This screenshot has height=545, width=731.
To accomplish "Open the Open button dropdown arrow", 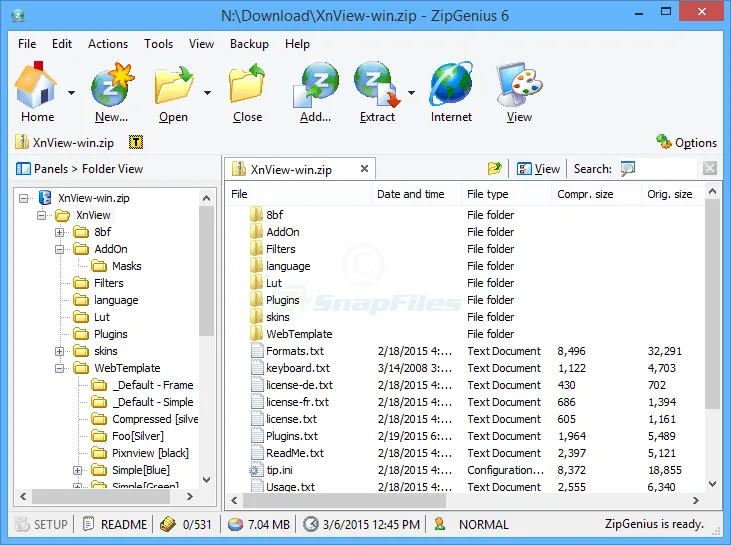I will (207, 93).
